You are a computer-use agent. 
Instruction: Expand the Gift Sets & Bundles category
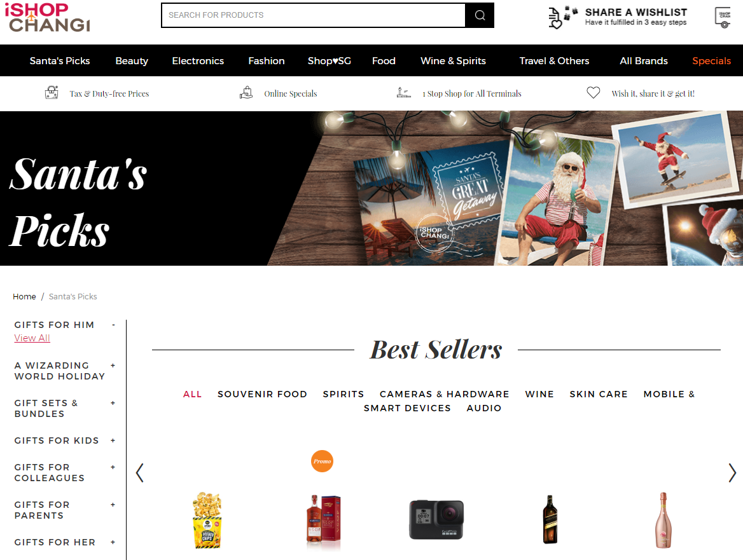click(113, 403)
